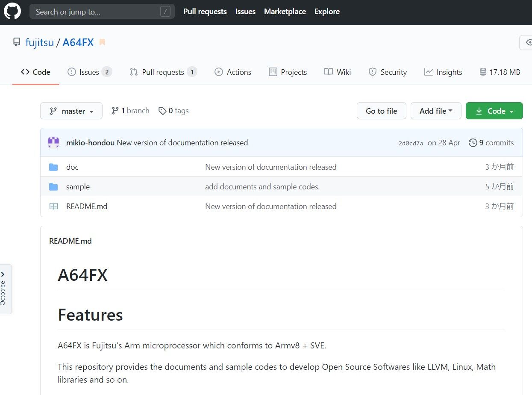View commit history via the clock icon

click(x=473, y=142)
